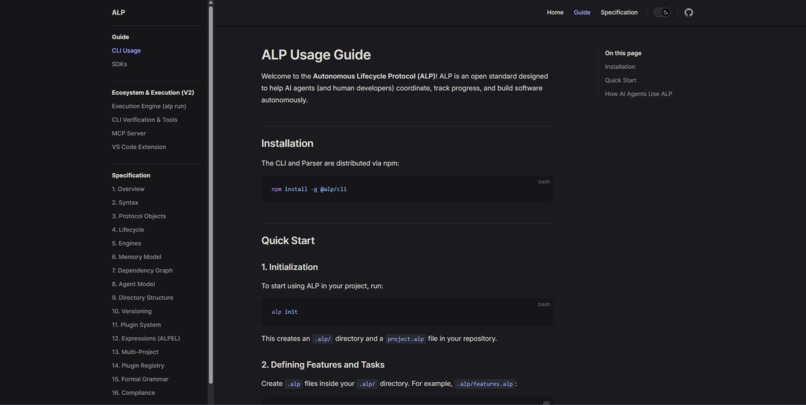Click the Ecosystem & Execution (V2) sidebar heading
806x405 pixels.
153,93
